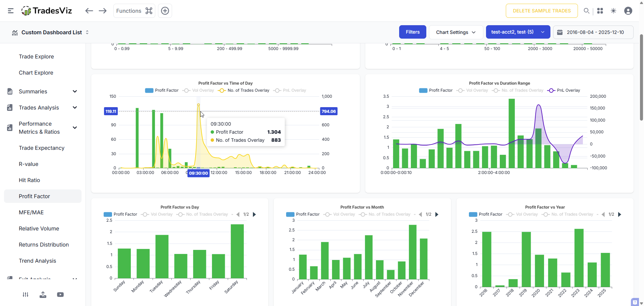Viewport: 644px width, 306px height.
Task: Collapse Performance Metrics & Ratios section
Action: click(x=75, y=128)
